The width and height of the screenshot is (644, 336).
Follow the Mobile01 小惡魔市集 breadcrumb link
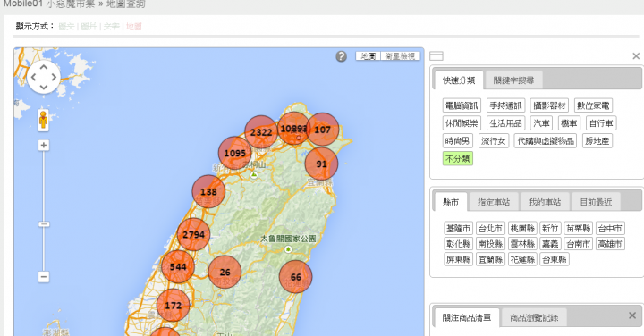(49, 4)
